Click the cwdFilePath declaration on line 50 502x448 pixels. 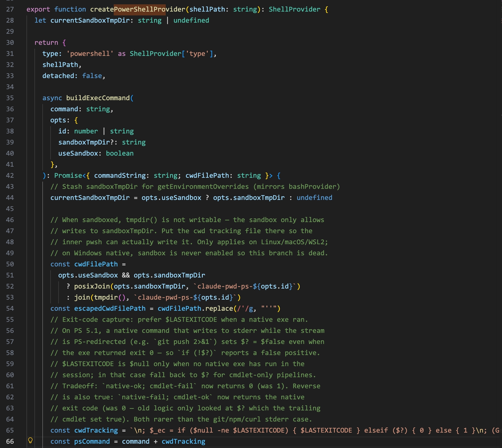(96, 264)
